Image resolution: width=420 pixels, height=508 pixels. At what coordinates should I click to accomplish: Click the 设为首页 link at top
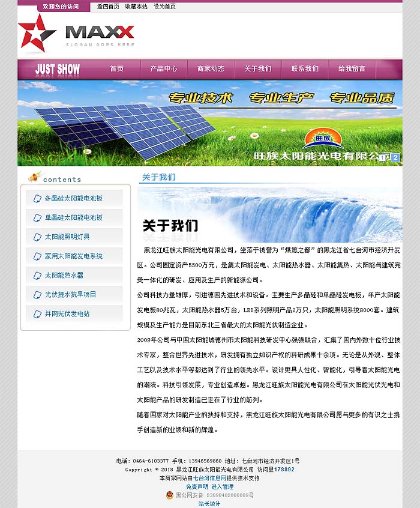point(165,7)
